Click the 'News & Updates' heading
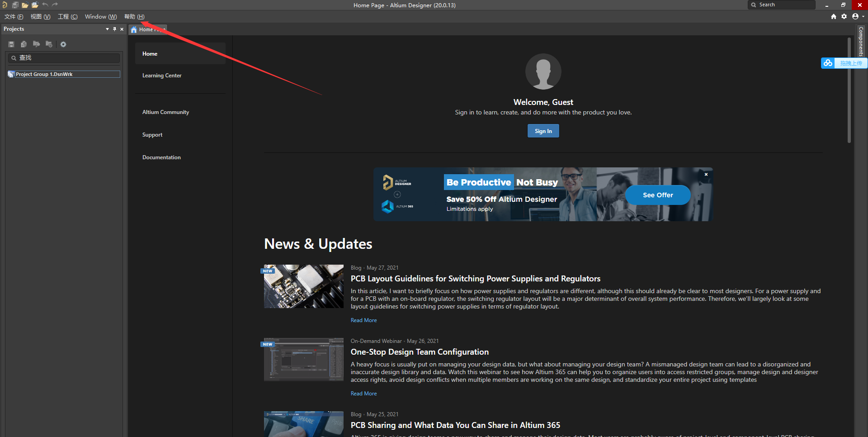Viewport: 868px width, 437px height. pyautogui.click(x=318, y=244)
